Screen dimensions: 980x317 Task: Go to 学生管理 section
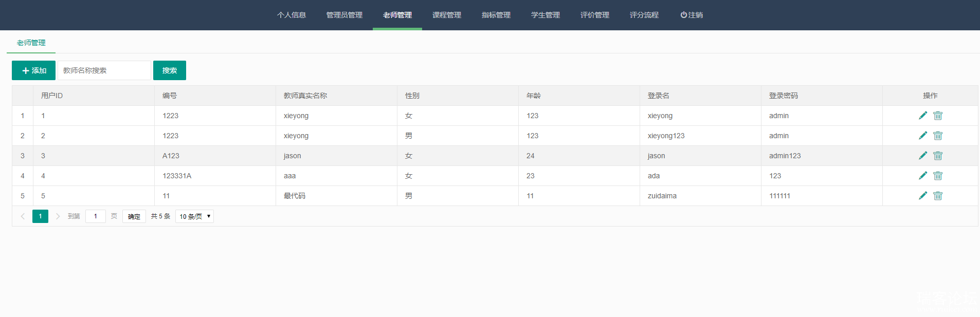pos(546,15)
